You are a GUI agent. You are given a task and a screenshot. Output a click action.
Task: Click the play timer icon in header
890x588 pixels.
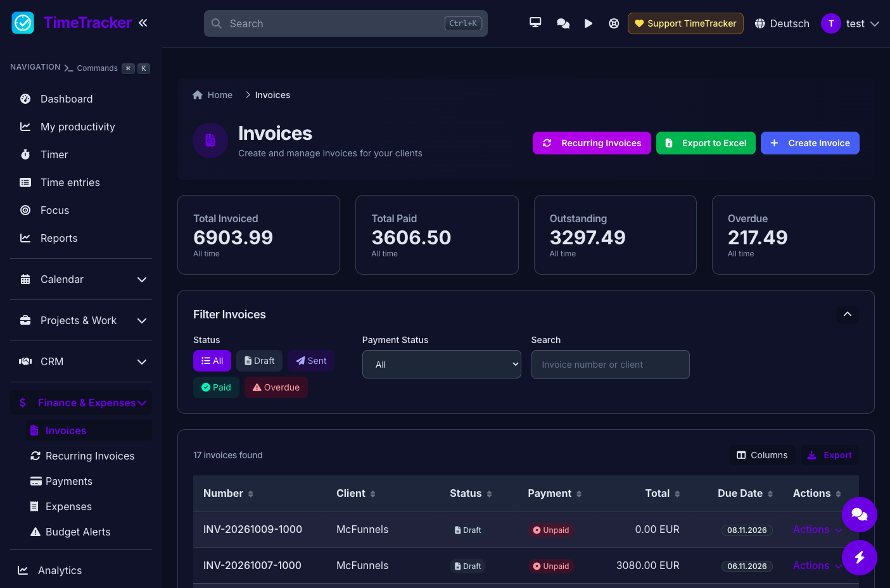point(588,23)
